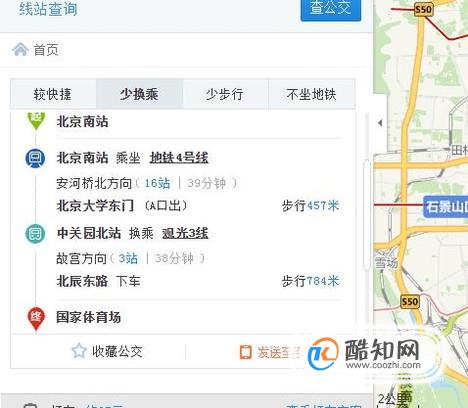Click the star icon next to 收藏公交
This screenshot has height=408, width=468.
pos(79,351)
